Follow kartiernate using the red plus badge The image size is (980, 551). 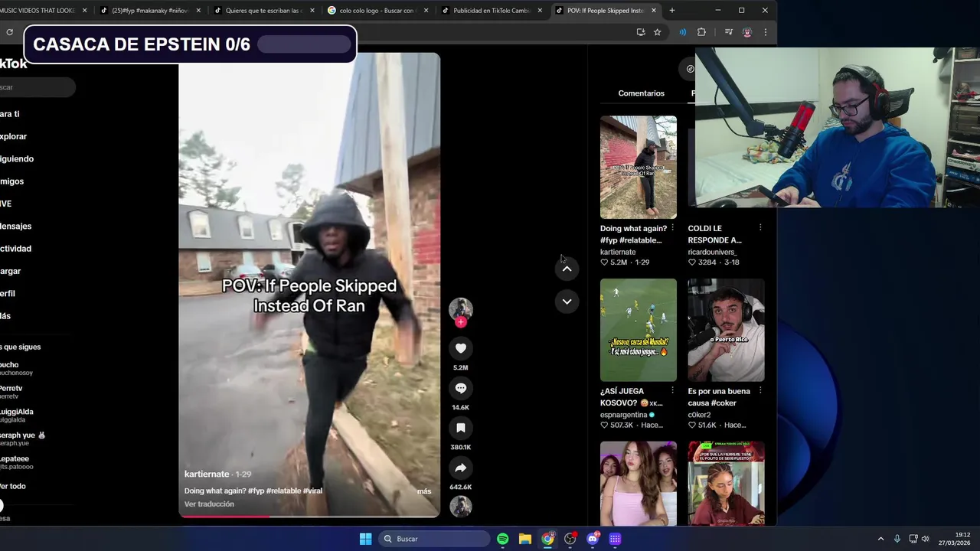pos(460,323)
